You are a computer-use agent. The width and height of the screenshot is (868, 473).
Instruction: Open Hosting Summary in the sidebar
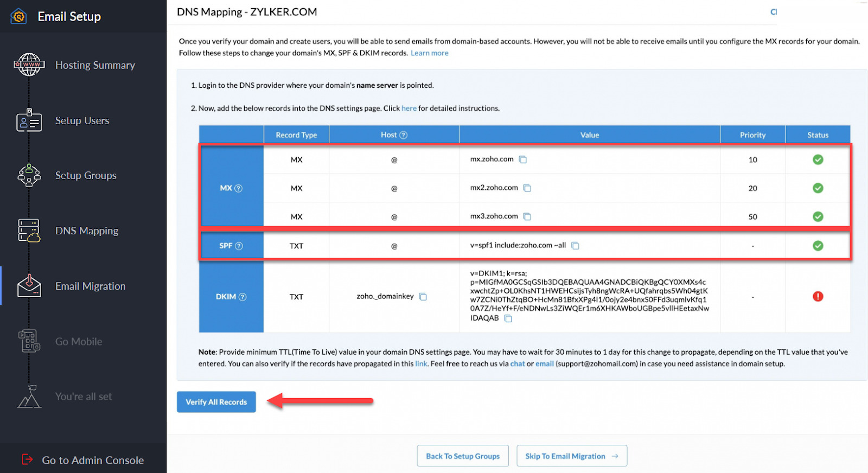point(95,65)
